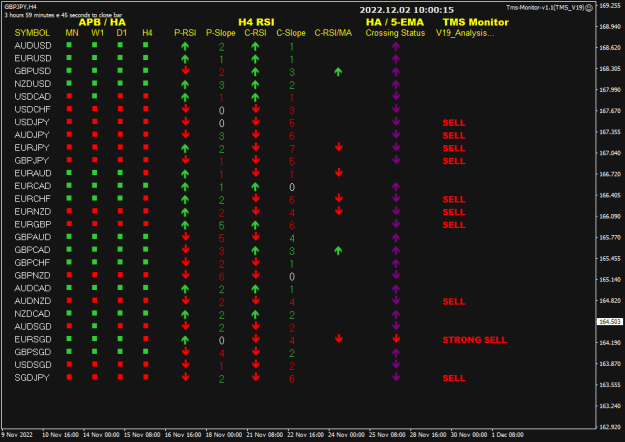
Task: Select GBPUSD C-RSI/MA green up arrow
Action: pos(338,72)
